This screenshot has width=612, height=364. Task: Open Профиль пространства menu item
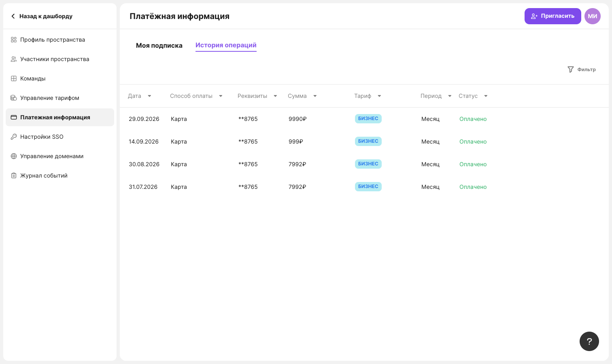(x=60, y=40)
